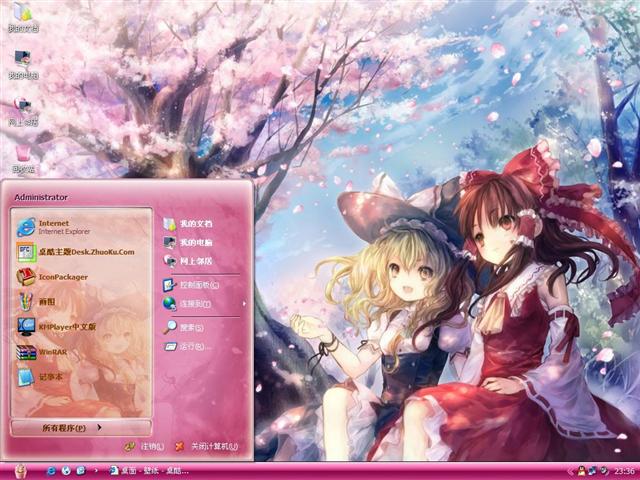Image resolution: width=640 pixels, height=480 pixels.
Task: Click the Start button on the taskbar
Action: [21, 471]
